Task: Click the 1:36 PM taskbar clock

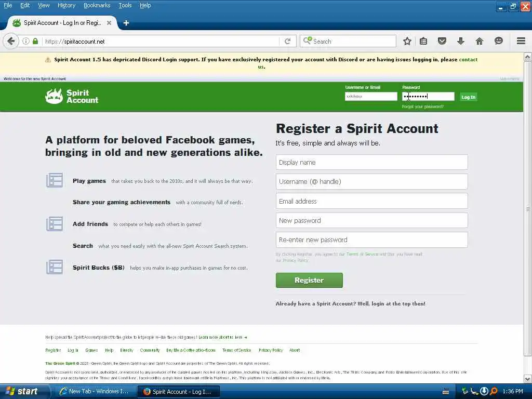Action: pyautogui.click(x=513, y=392)
